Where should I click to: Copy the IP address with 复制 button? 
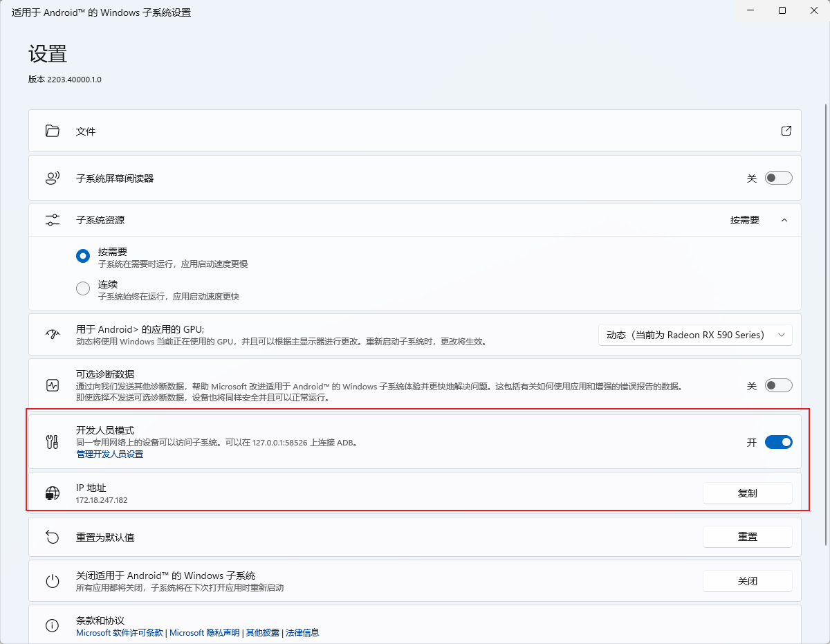748,493
